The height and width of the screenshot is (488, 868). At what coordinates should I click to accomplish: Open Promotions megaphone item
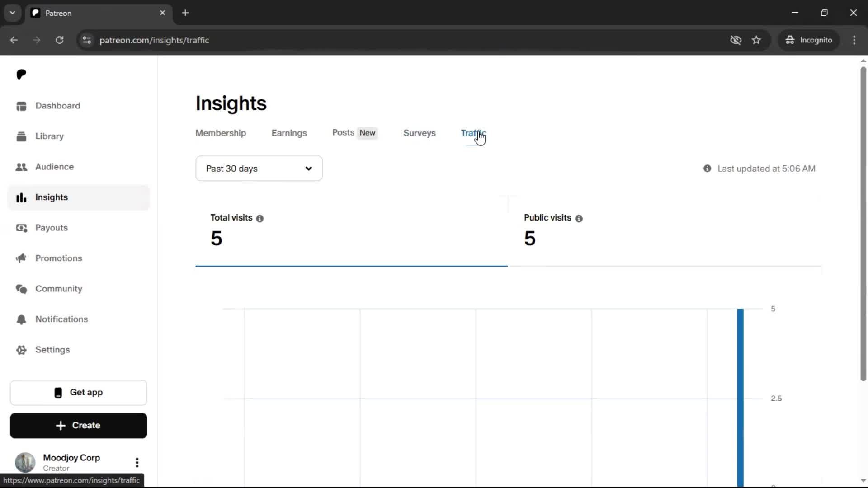[58, 258]
